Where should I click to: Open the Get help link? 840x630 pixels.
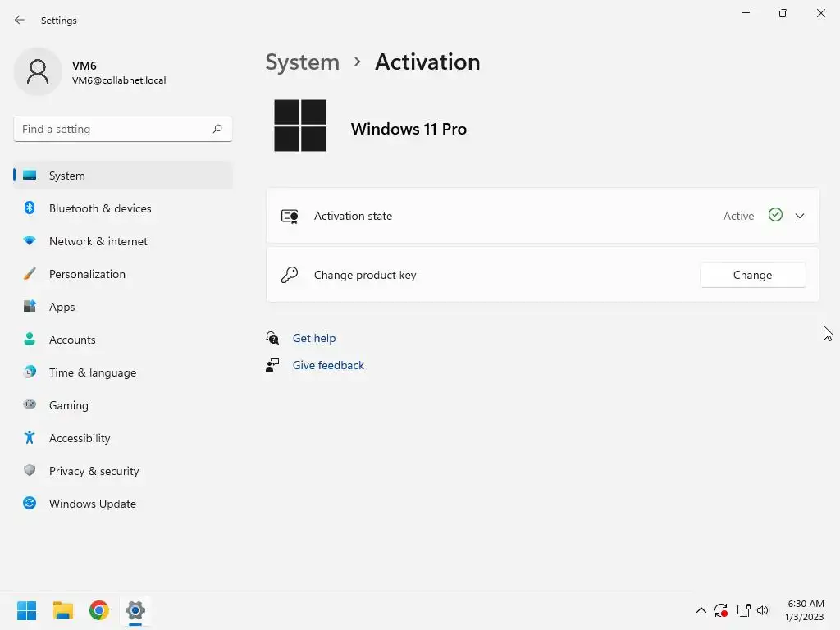314,338
